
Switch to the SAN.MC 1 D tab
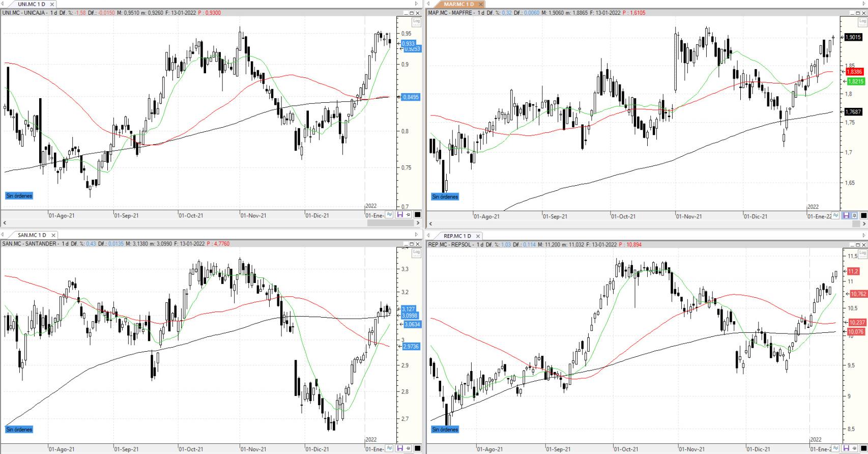click(32, 235)
